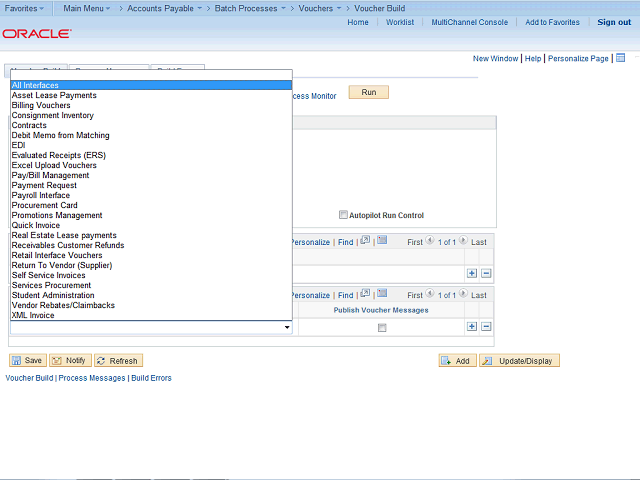Image resolution: width=640 pixels, height=480 pixels.
Task: Open the Build Errors footer link
Action: [151, 378]
